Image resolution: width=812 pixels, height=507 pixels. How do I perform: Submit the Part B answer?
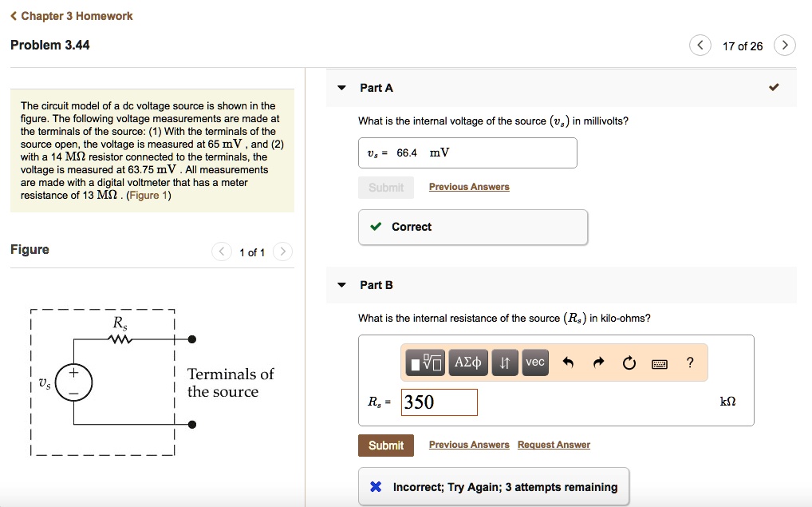(x=386, y=445)
